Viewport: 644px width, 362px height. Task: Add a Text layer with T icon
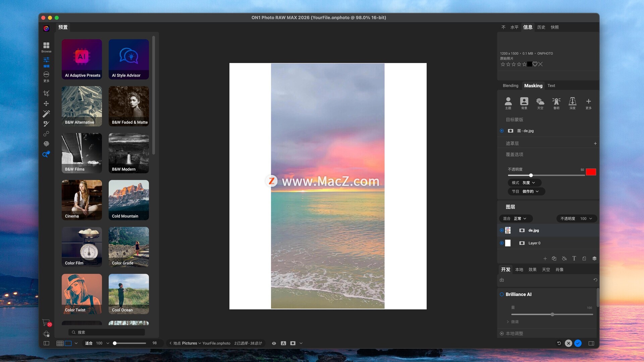pyautogui.click(x=574, y=258)
